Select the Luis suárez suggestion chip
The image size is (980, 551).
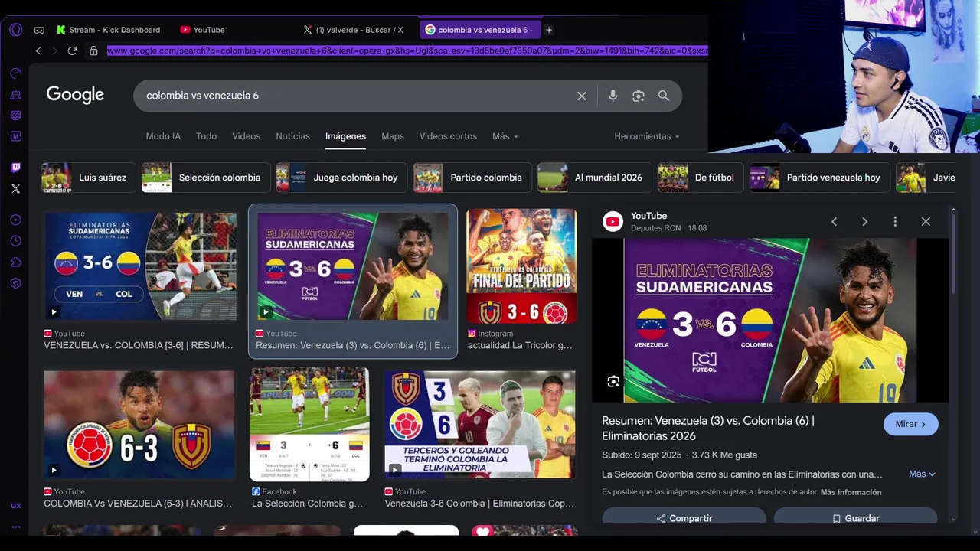coord(89,178)
